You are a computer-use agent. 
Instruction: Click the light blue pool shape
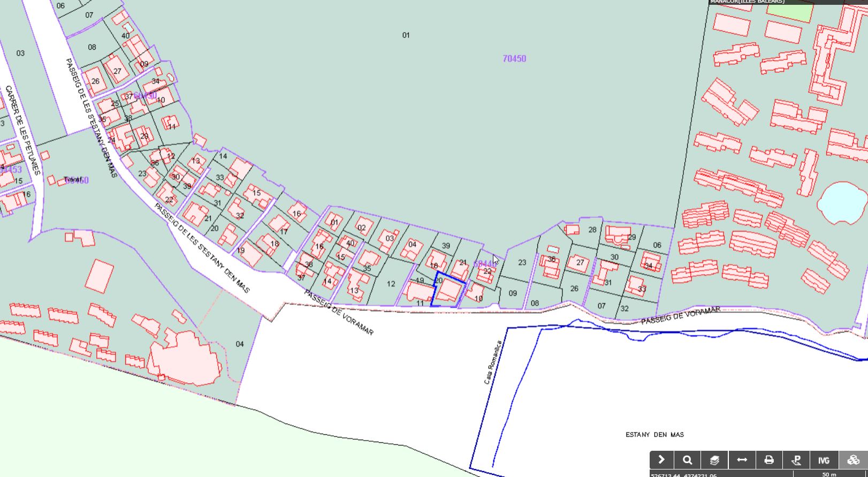pyautogui.click(x=841, y=202)
